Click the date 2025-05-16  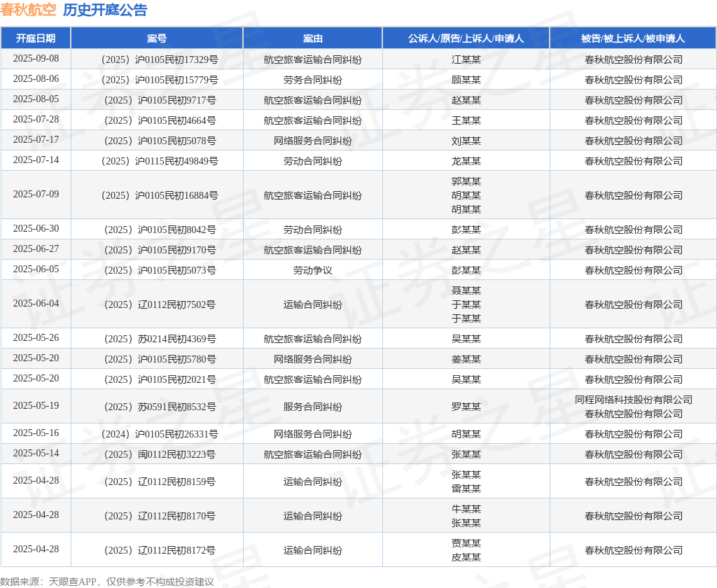[36, 433]
